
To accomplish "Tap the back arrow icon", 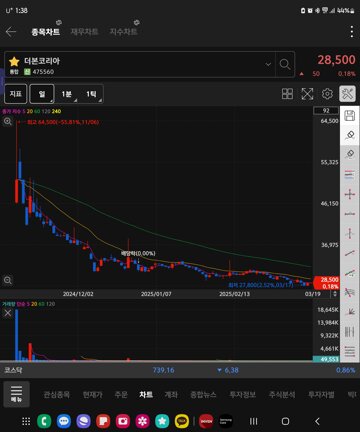I will pyautogui.click(x=11, y=32).
